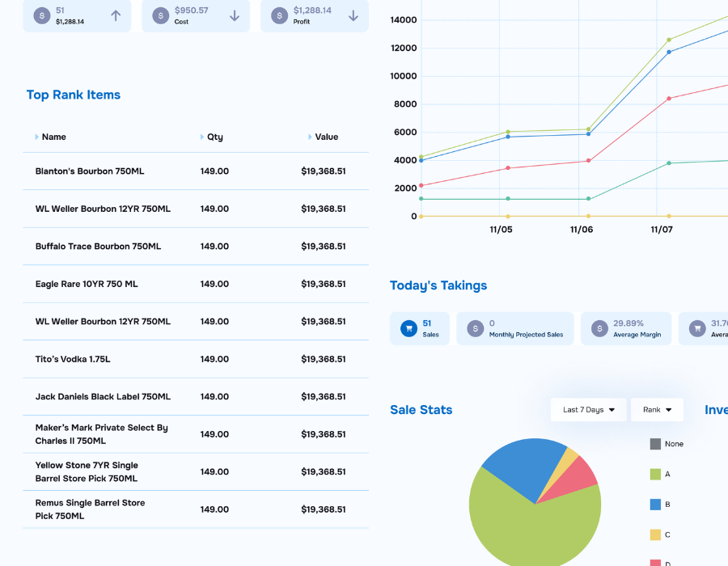Screen dimensions: 728x566
Task: Sort table by Name column arrow
Action: click(x=36, y=137)
